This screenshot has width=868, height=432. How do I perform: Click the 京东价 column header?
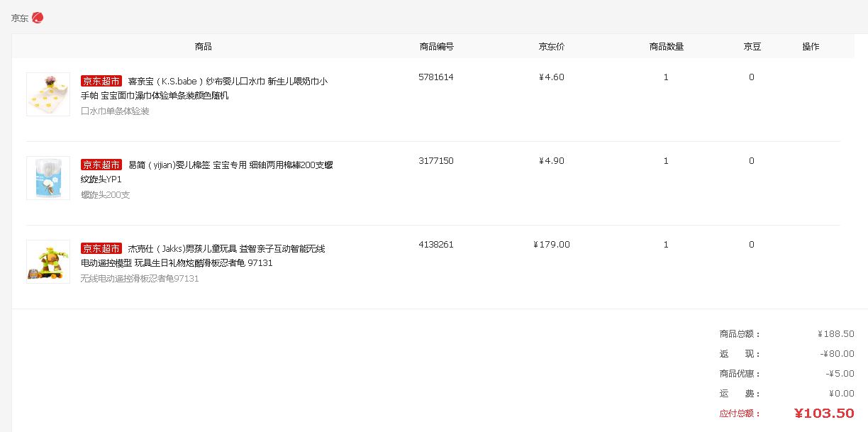coord(552,47)
